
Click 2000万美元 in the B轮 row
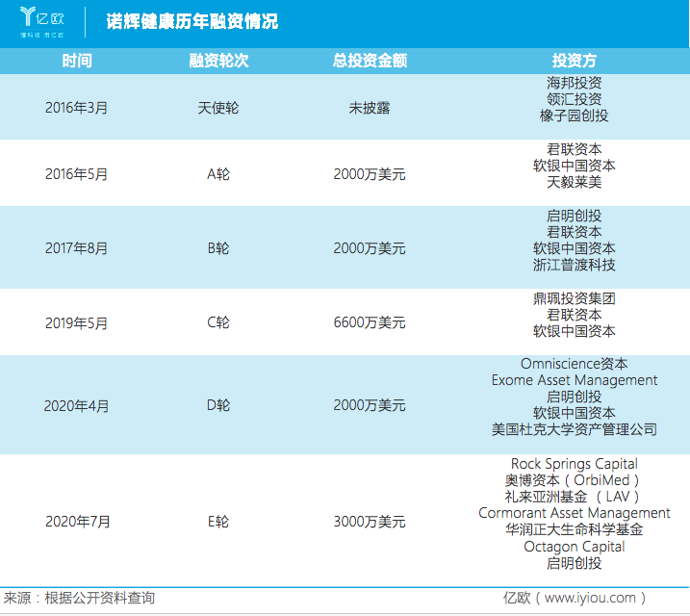(370, 248)
